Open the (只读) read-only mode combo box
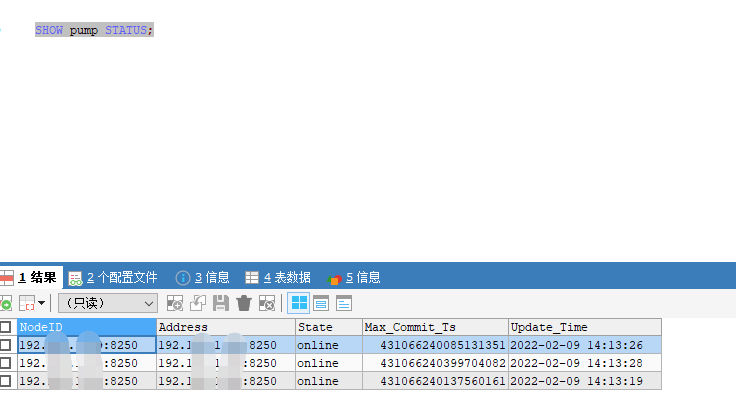736x408 pixels. (x=107, y=303)
